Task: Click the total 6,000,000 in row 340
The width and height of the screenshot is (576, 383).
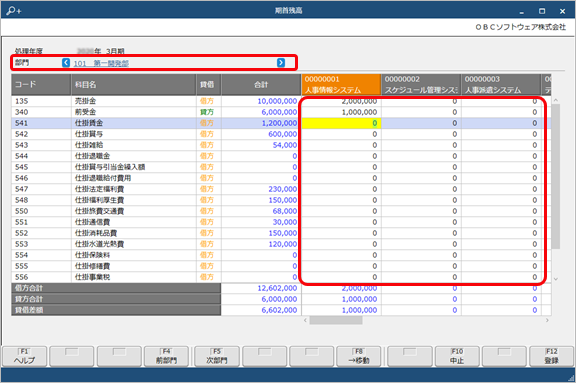Action: coord(279,112)
